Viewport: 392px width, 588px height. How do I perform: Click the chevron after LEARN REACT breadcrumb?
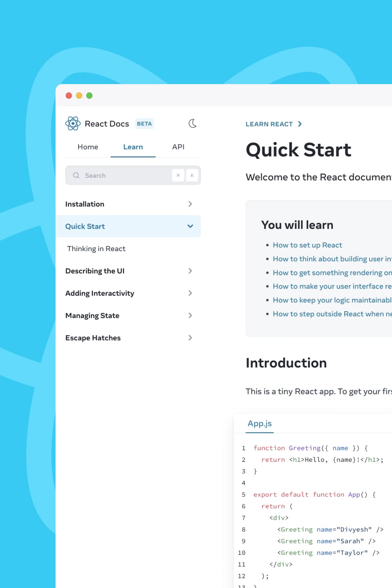point(300,124)
